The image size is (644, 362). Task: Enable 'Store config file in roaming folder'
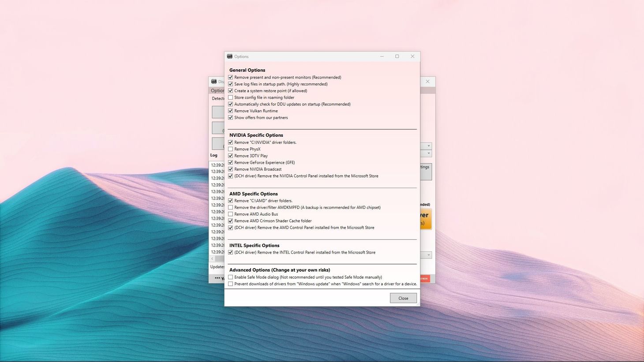click(x=231, y=97)
